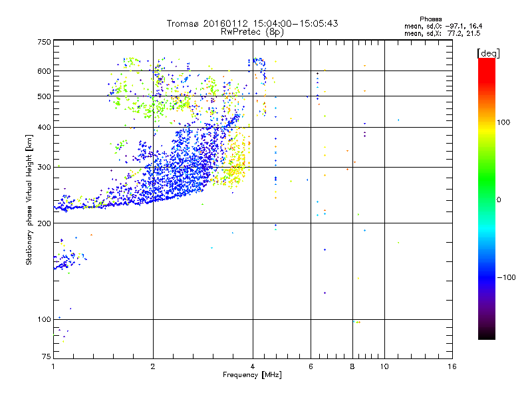
Task: Click the y-axis tick label '750'
Action: pyautogui.click(x=44, y=42)
